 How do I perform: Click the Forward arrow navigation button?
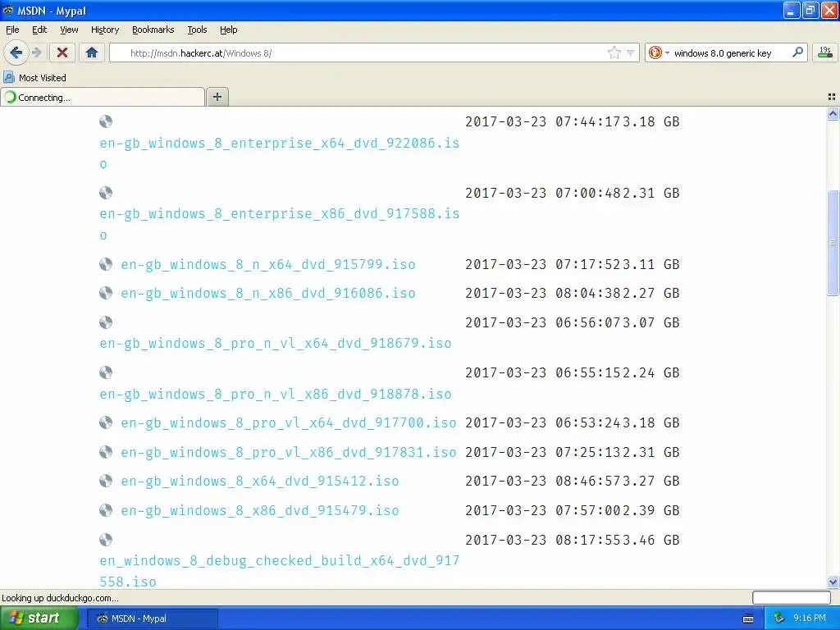(37, 52)
